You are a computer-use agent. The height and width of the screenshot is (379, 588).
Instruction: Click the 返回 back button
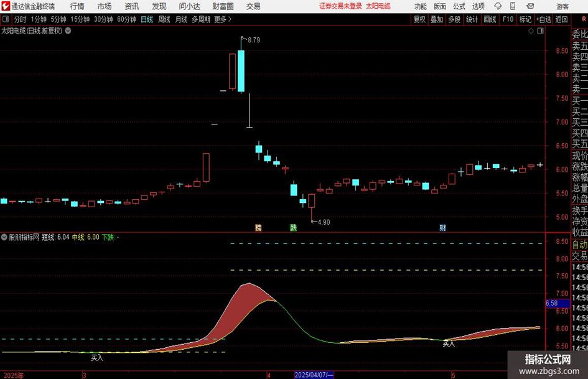point(561,19)
